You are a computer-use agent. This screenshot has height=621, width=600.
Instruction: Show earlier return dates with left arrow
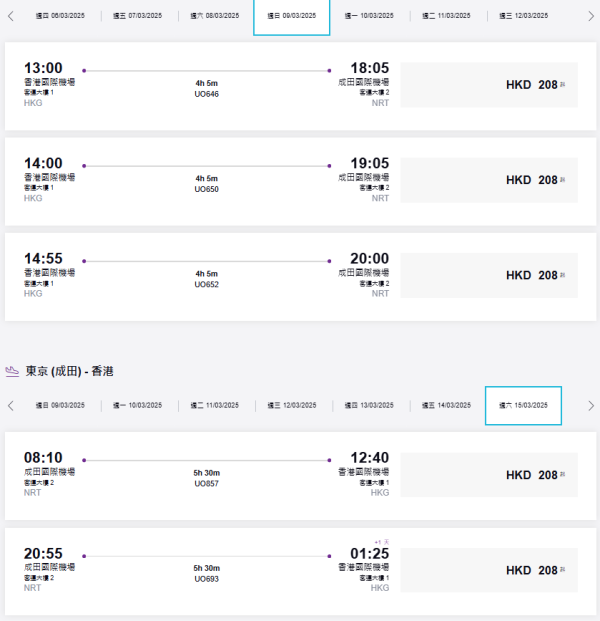(x=11, y=406)
